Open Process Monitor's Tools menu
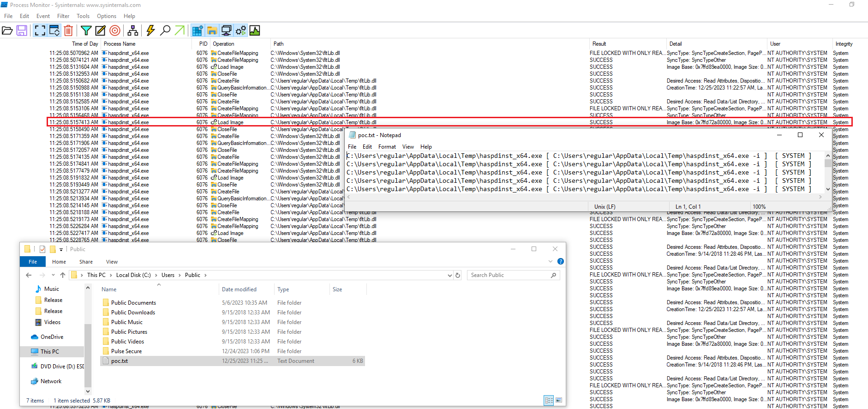 click(x=83, y=16)
